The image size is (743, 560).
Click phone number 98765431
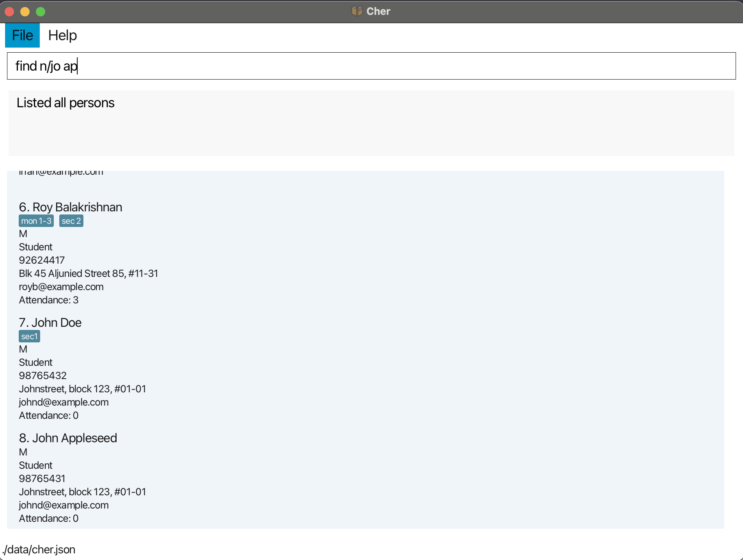pos(42,478)
